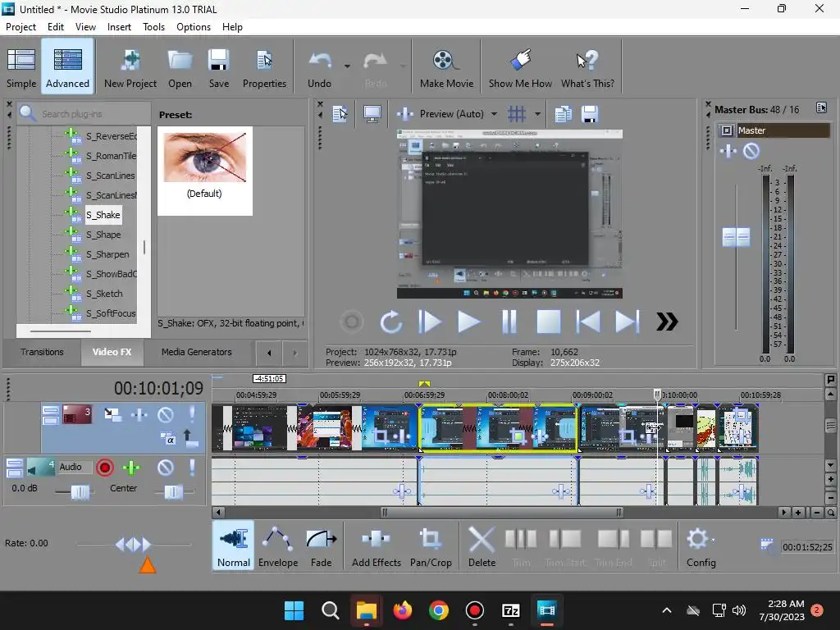Select the Envelope edit tool

[278, 546]
